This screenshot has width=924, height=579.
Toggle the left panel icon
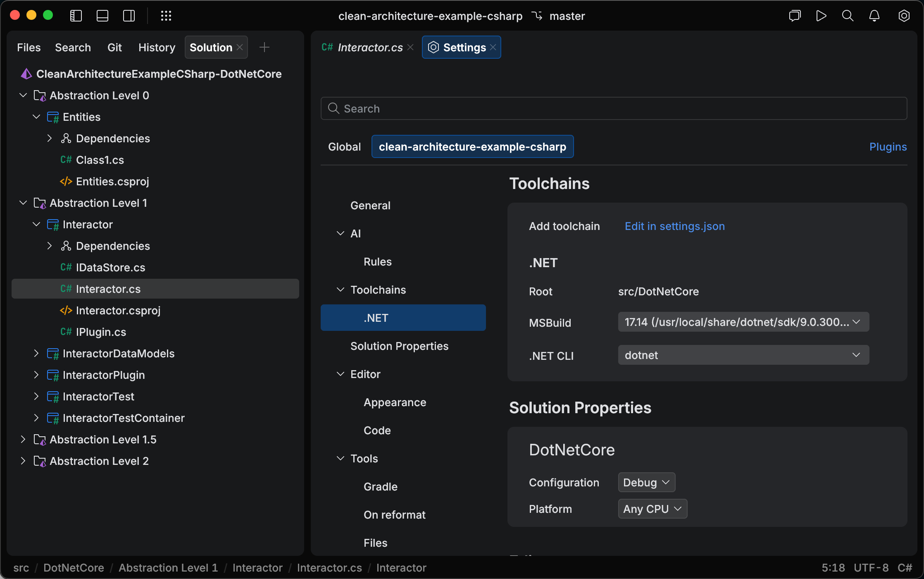coord(76,16)
